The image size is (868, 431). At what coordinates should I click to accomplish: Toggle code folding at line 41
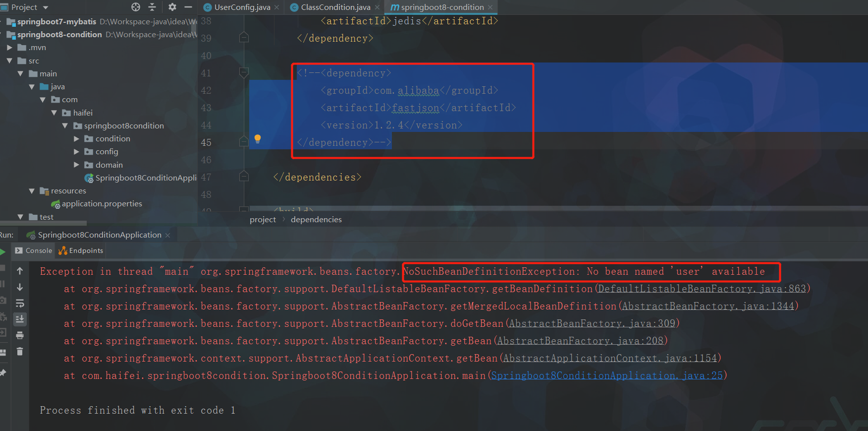coord(244,73)
